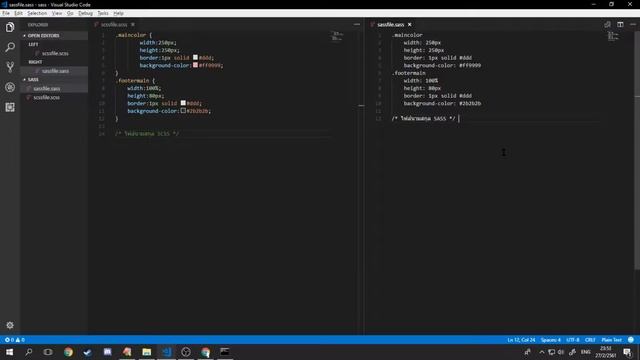
Task: Click the minimap of the right editor
Action: [x=613, y=36]
